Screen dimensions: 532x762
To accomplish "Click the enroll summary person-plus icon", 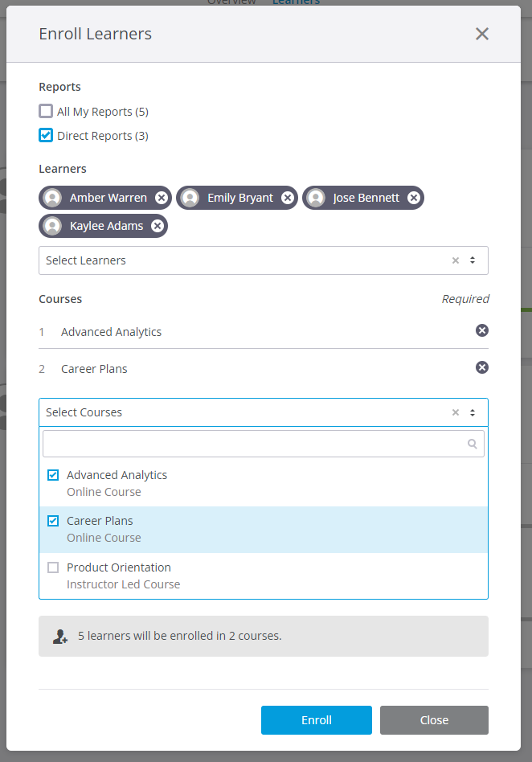I will click(x=60, y=637).
